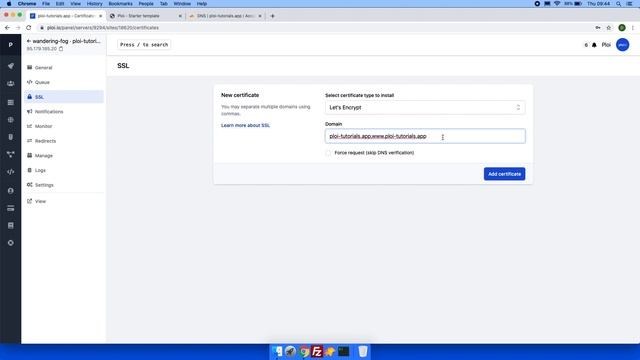Open the Ploi user avatar menu
Image resolution: width=640 pixels, height=360 pixels.
[622, 45]
